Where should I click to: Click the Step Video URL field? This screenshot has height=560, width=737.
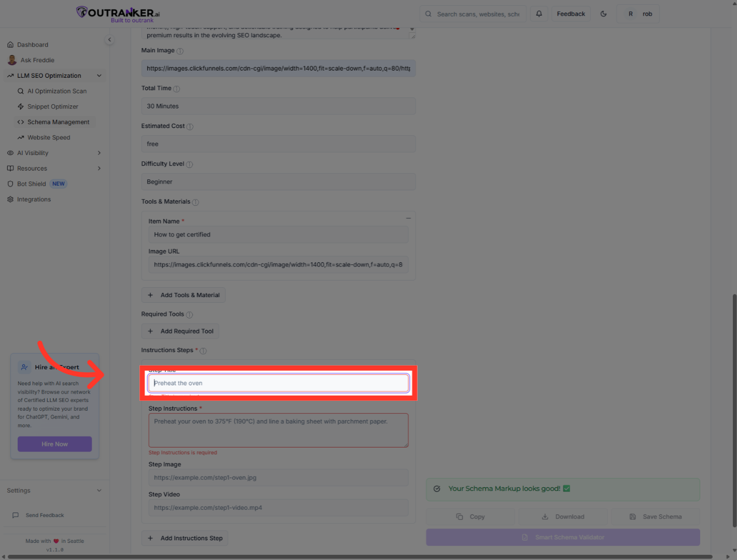278,508
